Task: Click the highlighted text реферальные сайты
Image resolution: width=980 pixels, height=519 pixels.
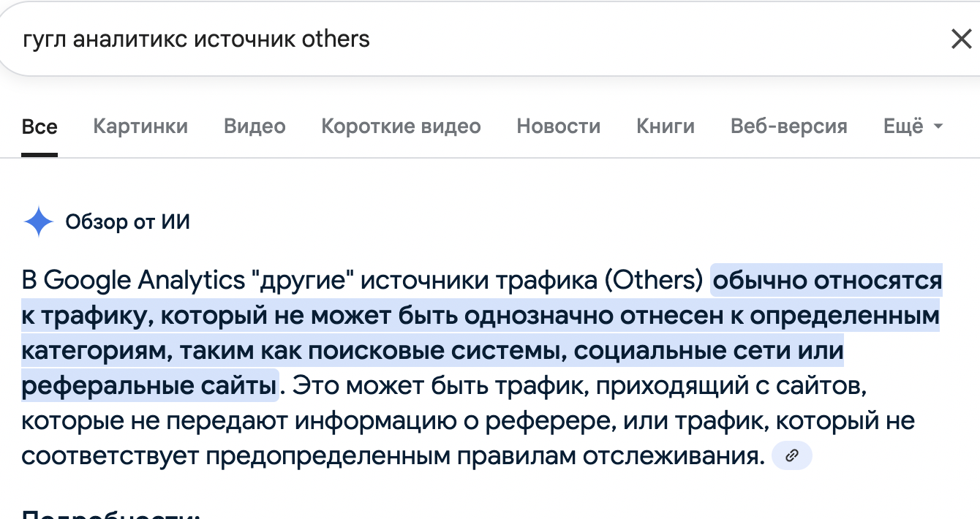Action: point(149,385)
